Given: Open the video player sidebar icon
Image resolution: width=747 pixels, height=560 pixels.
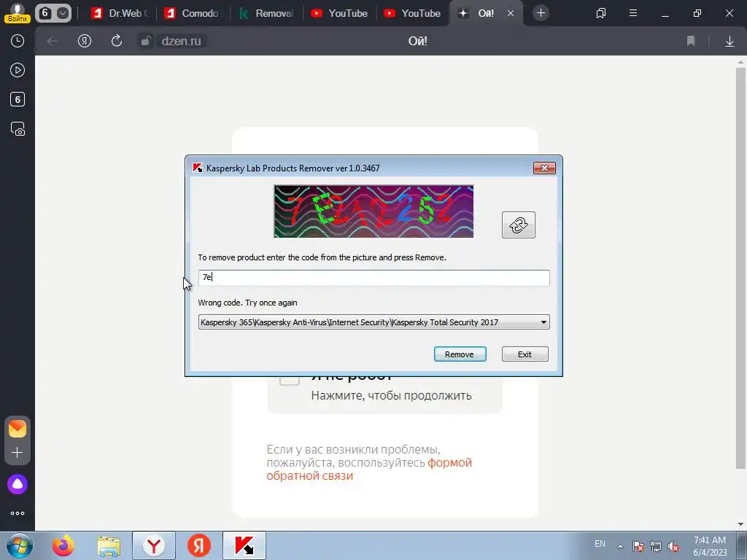Looking at the screenshot, I should 18,71.
